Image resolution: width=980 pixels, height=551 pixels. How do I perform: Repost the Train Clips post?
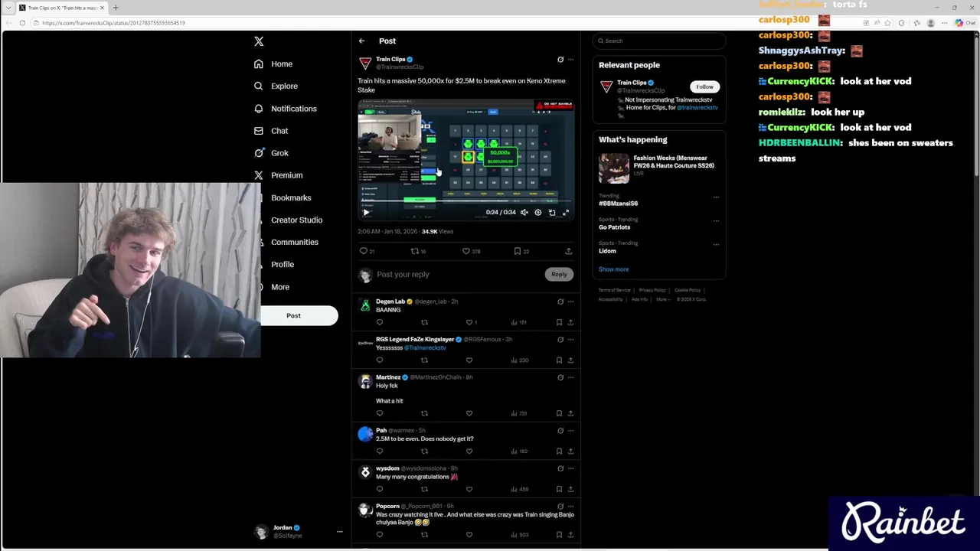point(415,251)
